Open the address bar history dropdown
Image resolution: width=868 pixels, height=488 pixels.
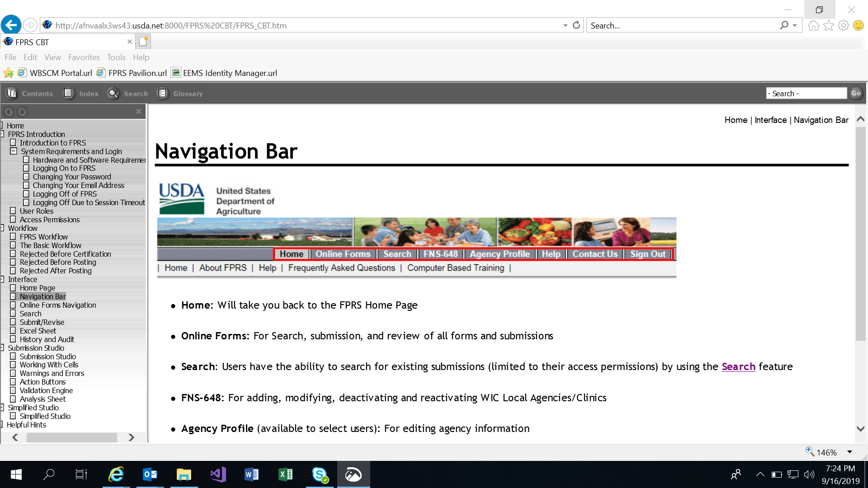point(565,25)
